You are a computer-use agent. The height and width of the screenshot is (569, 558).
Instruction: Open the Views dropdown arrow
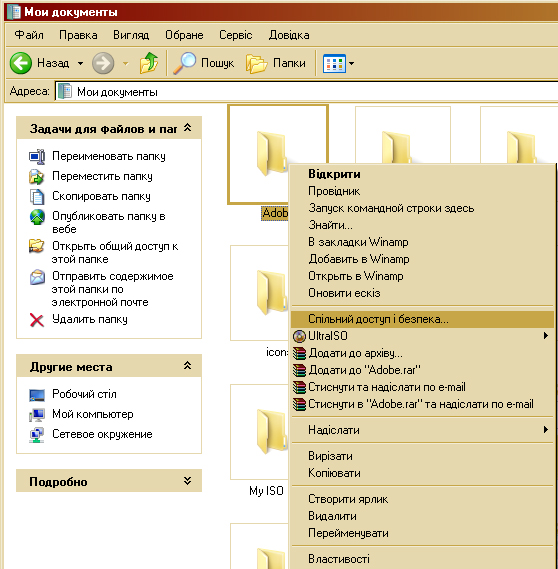351,64
